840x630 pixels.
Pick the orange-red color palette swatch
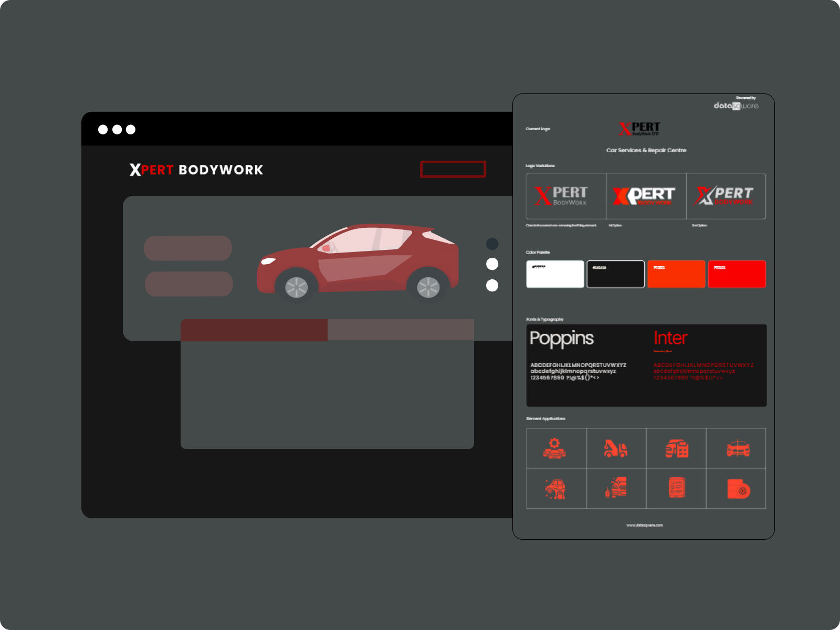pyautogui.click(x=676, y=274)
